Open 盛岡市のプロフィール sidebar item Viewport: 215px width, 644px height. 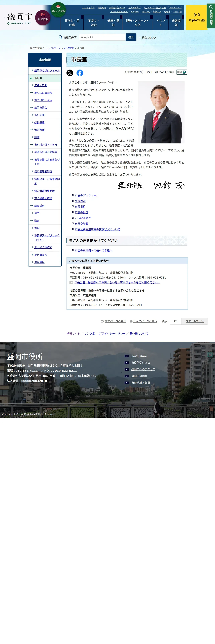47,71
